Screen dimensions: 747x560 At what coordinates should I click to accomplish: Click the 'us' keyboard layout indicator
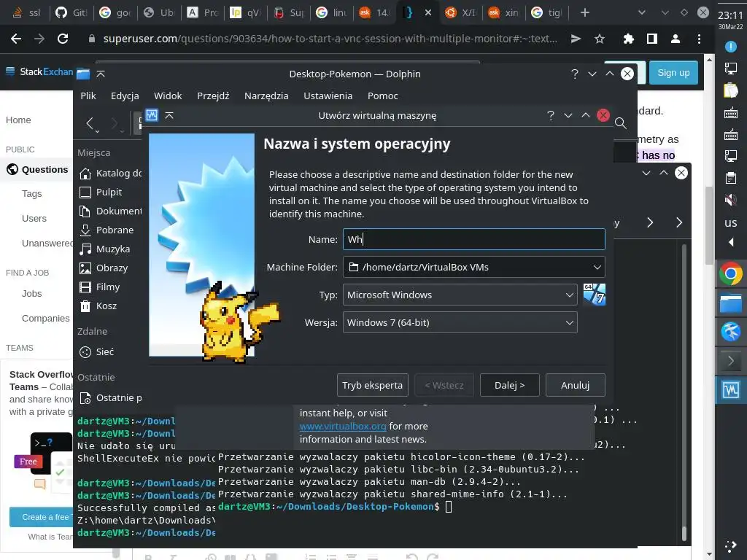point(731,222)
